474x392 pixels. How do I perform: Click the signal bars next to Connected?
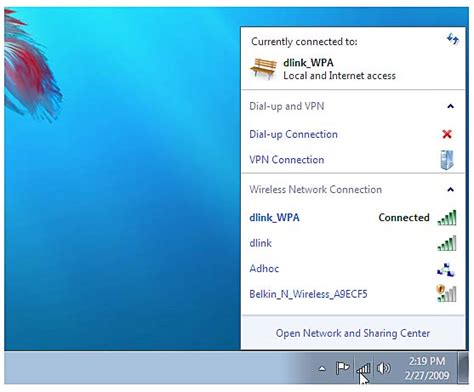(447, 218)
